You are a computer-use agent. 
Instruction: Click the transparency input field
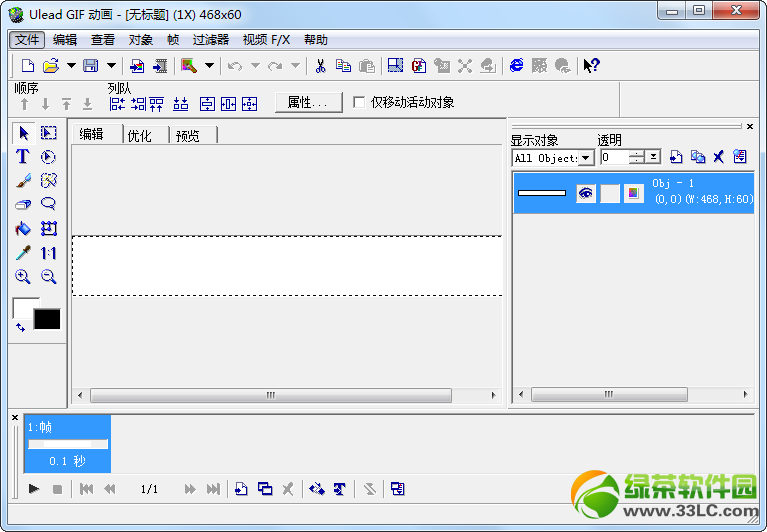[614, 157]
